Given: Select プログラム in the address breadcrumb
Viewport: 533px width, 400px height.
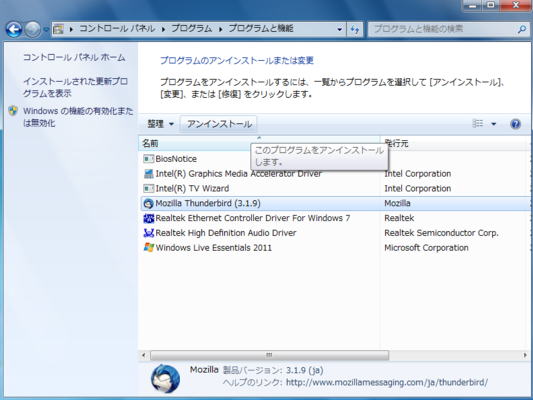Looking at the screenshot, I should 191,29.
